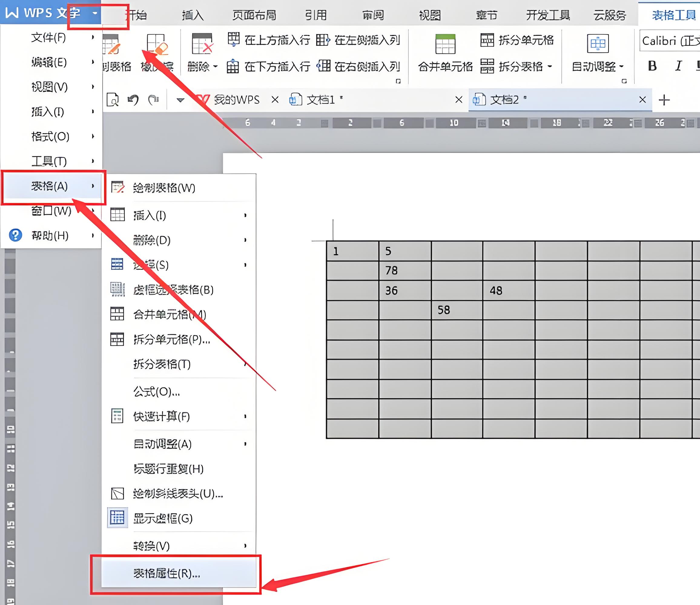Click the Print Preview icon in quick toolbar
The width and height of the screenshot is (700, 605).
pyautogui.click(x=113, y=100)
